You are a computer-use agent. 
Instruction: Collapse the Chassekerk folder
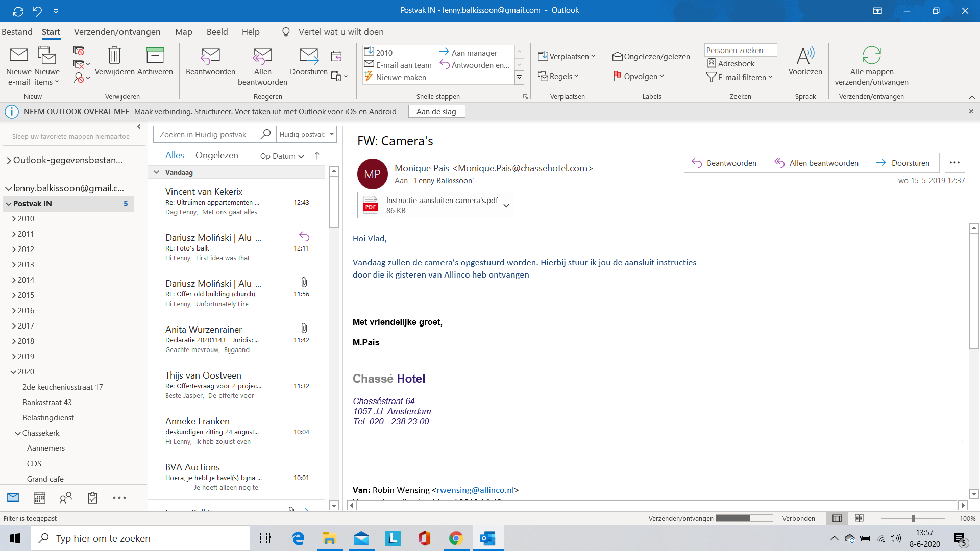point(18,433)
